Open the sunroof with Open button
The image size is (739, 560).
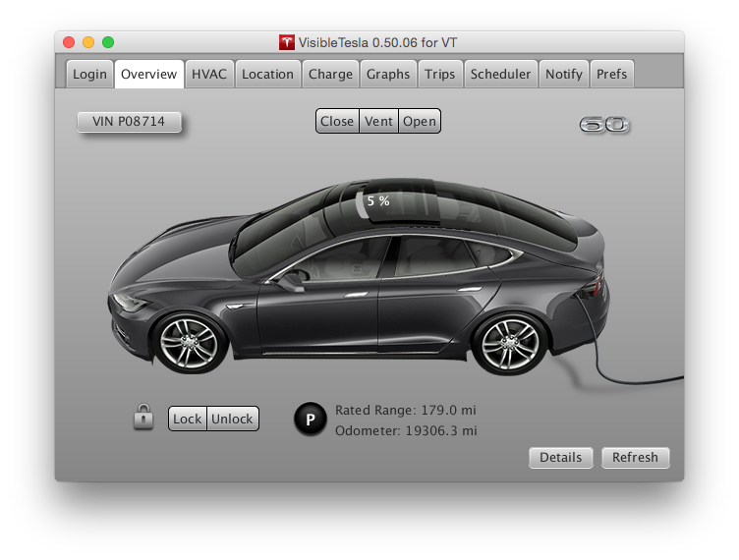pos(420,121)
